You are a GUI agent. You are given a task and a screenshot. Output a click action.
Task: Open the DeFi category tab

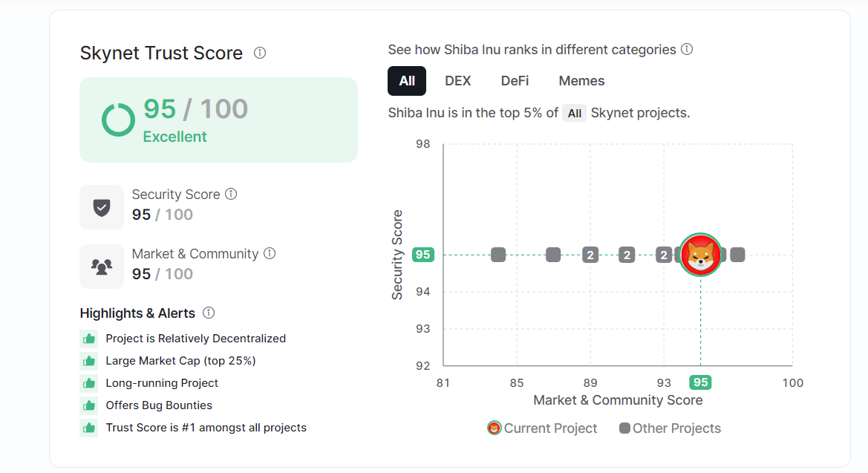point(515,81)
